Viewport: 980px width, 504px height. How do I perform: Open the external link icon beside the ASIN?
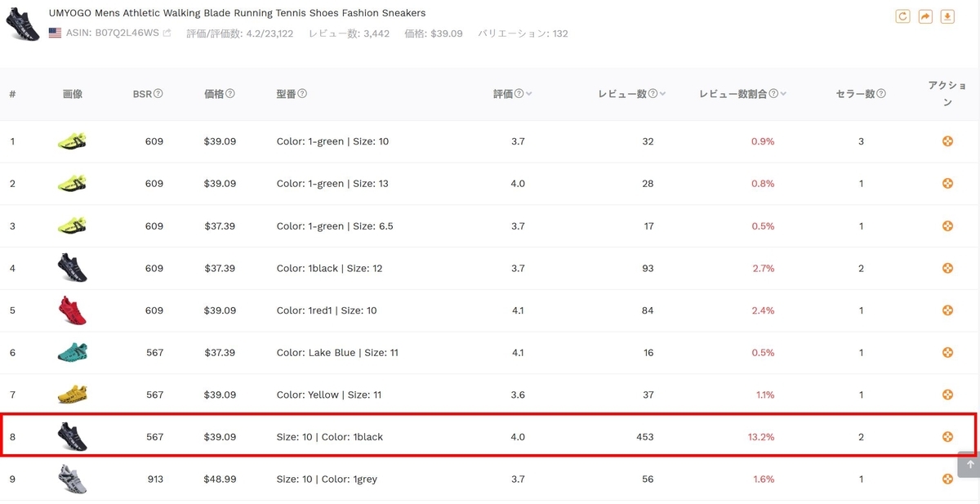click(167, 33)
